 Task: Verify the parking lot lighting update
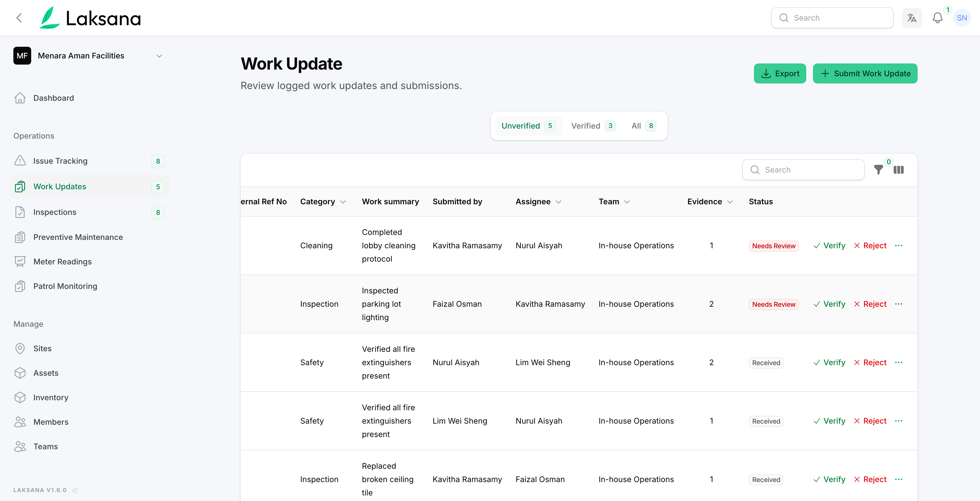[x=829, y=304]
